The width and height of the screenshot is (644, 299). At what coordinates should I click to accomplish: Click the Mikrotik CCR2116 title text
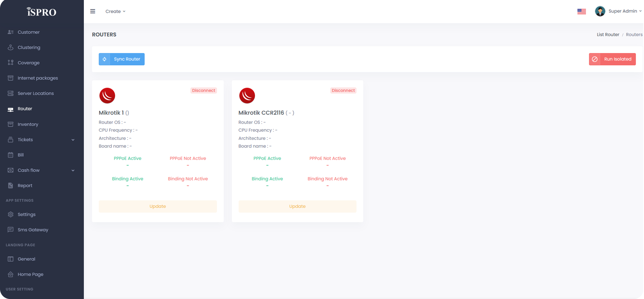click(261, 113)
